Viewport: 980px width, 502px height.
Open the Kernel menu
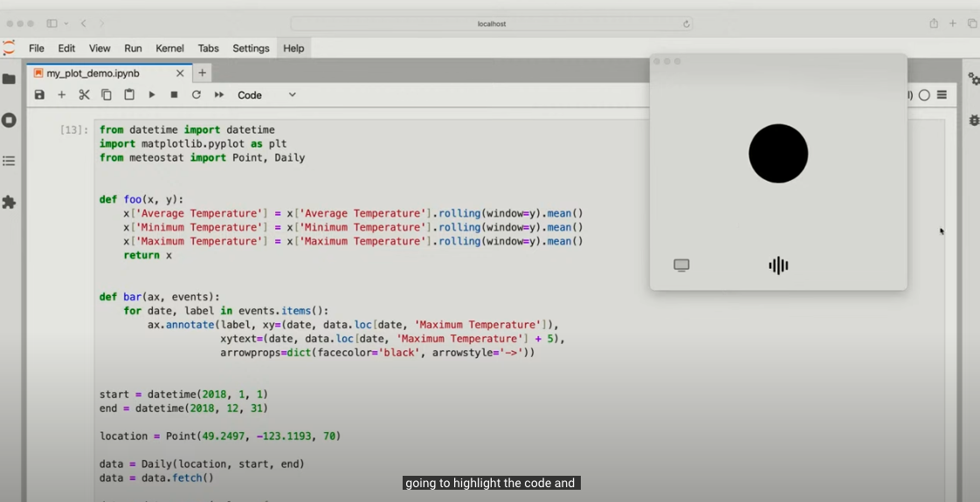pyautogui.click(x=169, y=48)
